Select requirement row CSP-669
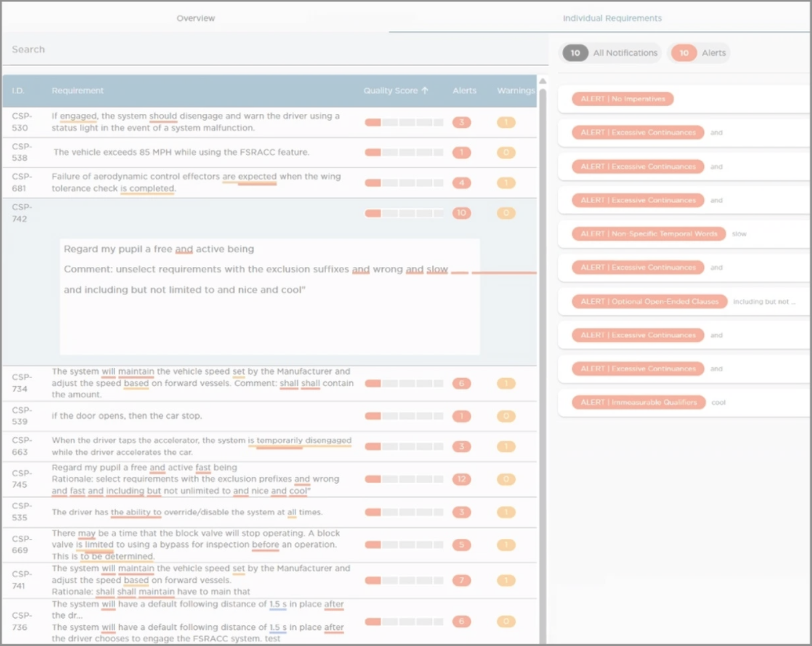 (x=269, y=545)
